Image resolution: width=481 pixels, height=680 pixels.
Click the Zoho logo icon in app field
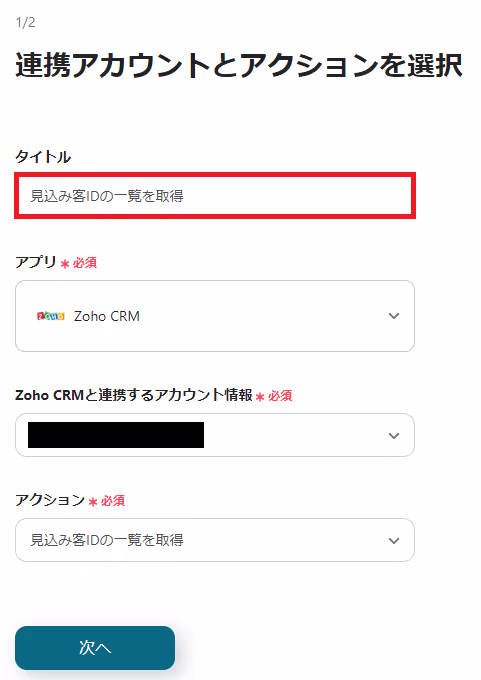(x=51, y=316)
